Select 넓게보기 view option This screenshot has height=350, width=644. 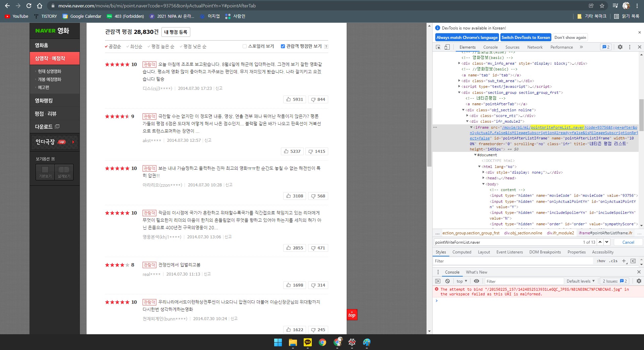64,172
